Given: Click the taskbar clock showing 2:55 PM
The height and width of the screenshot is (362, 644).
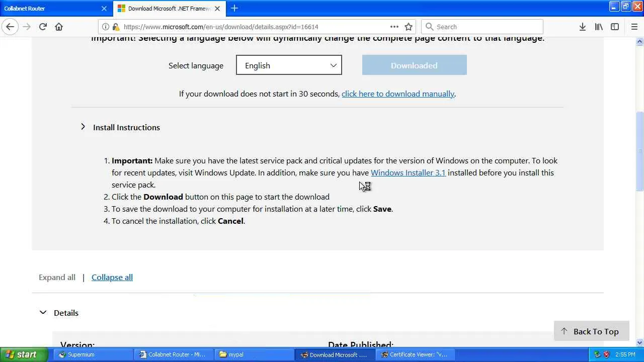Looking at the screenshot, I should 625,354.
